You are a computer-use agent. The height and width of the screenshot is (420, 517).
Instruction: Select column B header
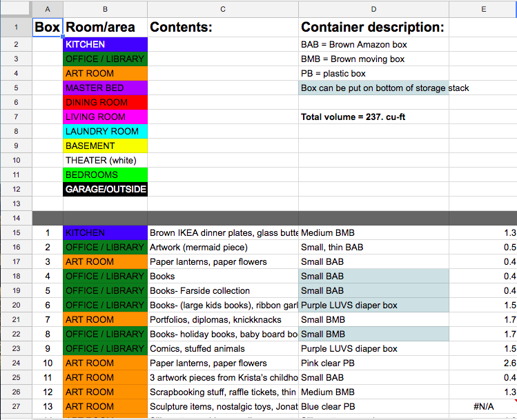coord(105,9)
